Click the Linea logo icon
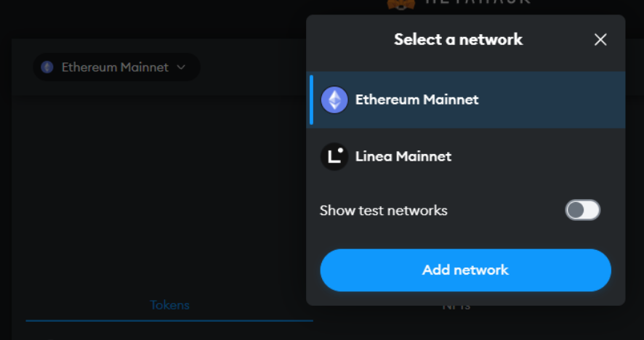Image resolution: width=644 pixels, height=340 pixels. [x=334, y=156]
